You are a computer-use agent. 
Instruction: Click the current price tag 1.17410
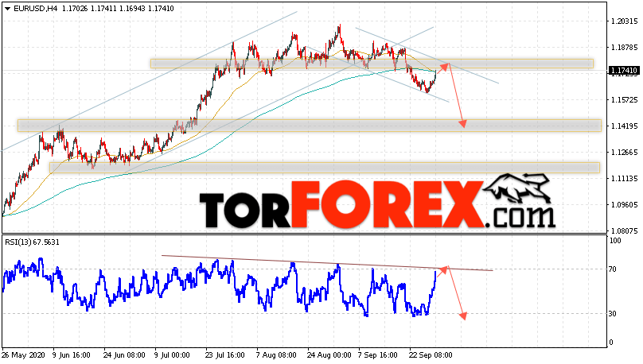[x=623, y=71]
